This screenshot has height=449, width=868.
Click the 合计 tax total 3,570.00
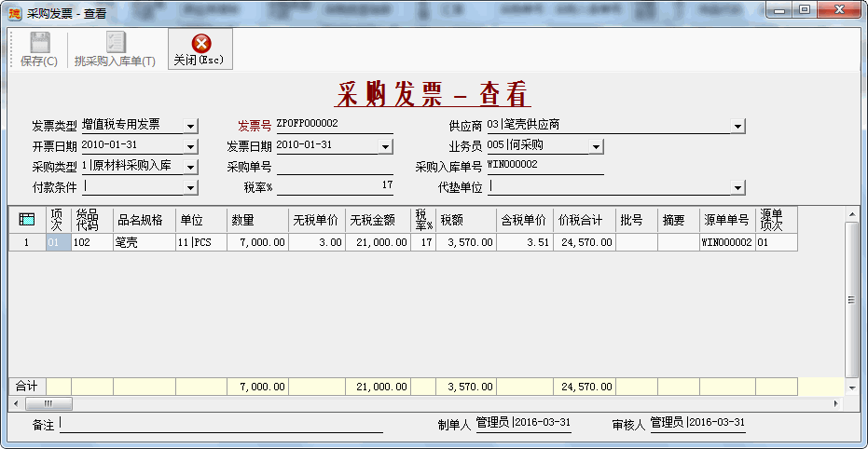466,387
